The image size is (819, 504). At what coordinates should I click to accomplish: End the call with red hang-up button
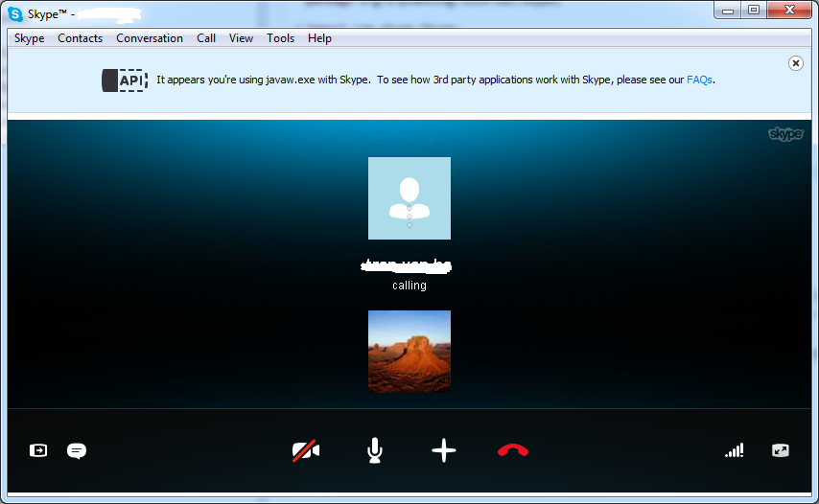513,450
